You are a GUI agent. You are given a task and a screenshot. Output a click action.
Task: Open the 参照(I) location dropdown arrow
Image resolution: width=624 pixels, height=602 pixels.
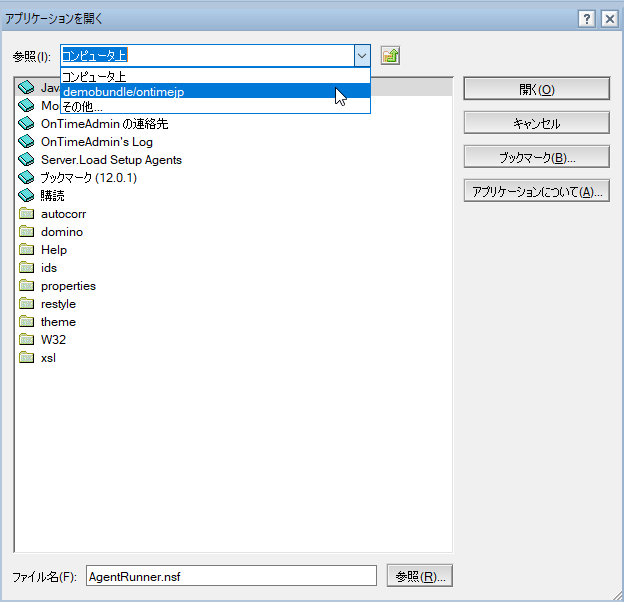point(362,55)
